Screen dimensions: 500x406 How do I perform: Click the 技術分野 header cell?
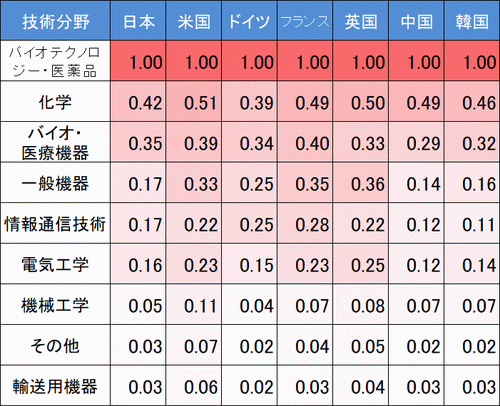point(55,21)
